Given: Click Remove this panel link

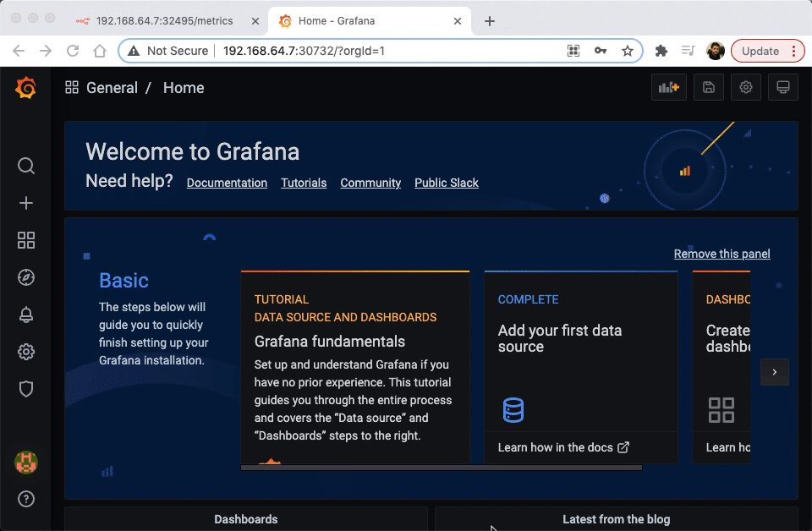Looking at the screenshot, I should coord(721,254).
